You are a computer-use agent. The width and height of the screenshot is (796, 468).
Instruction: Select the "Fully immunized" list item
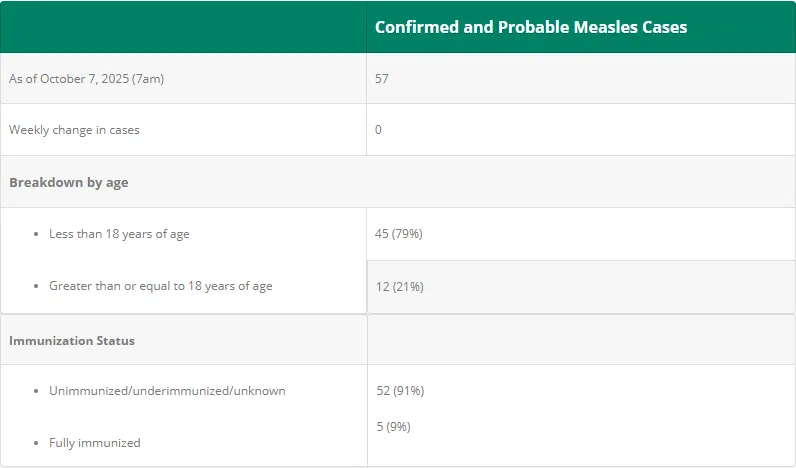pyautogui.click(x=95, y=443)
